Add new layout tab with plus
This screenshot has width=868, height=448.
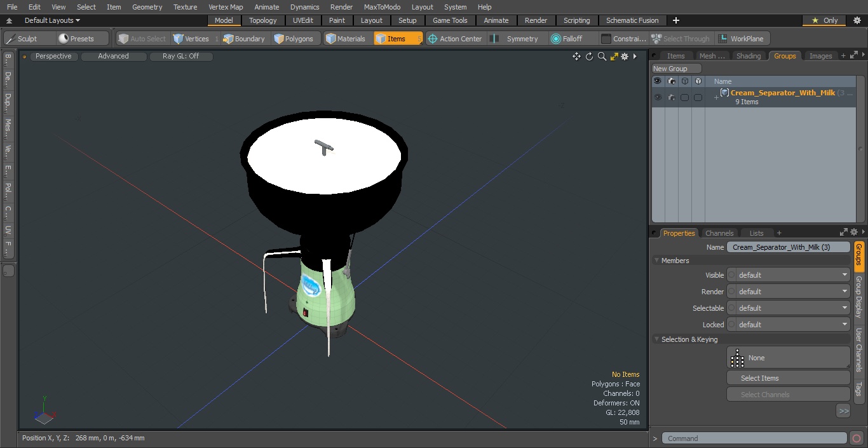click(x=675, y=20)
